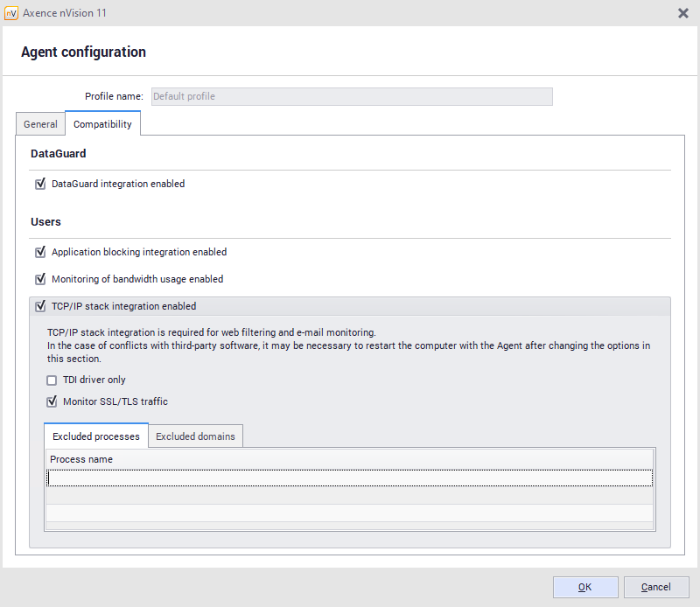Select the second row in process list
Viewport: 700px width, 607px height.
348,495
